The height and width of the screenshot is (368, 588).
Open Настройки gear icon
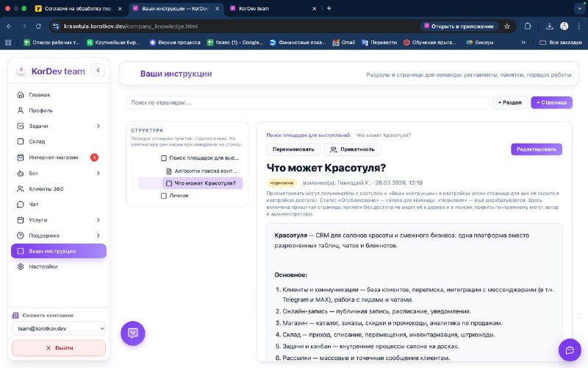click(x=21, y=266)
